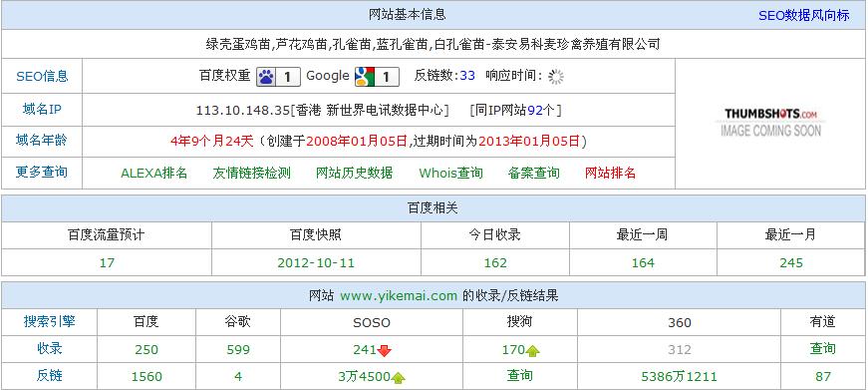
Task: Open the Whois查询 link
Action: click(x=450, y=173)
